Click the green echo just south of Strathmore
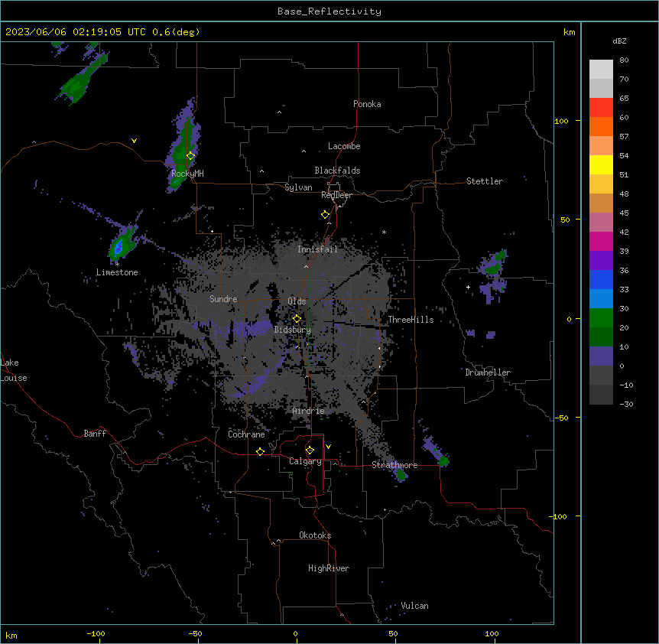This screenshot has height=644, width=659. 401,475
